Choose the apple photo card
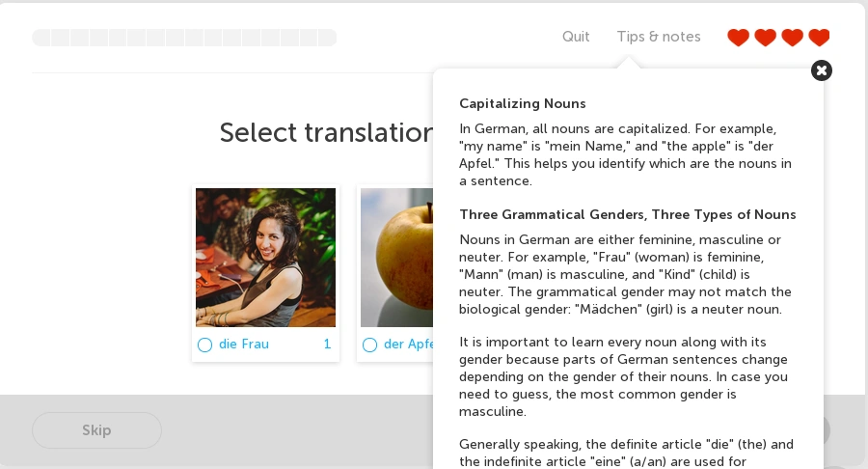Screen dimensions: 868x469 396,258
